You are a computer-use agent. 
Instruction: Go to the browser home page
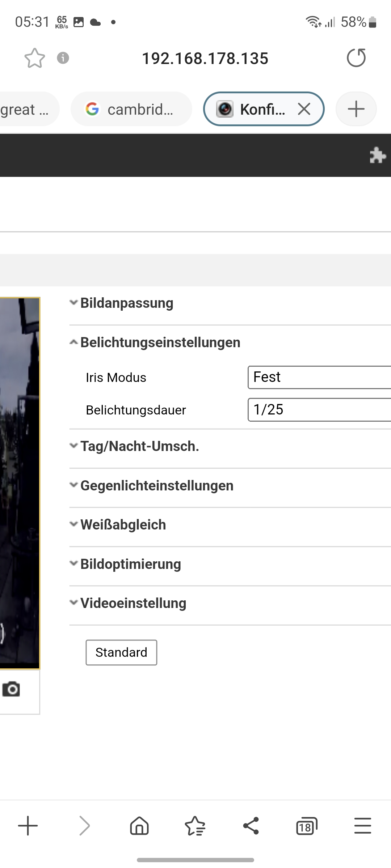pos(139,826)
